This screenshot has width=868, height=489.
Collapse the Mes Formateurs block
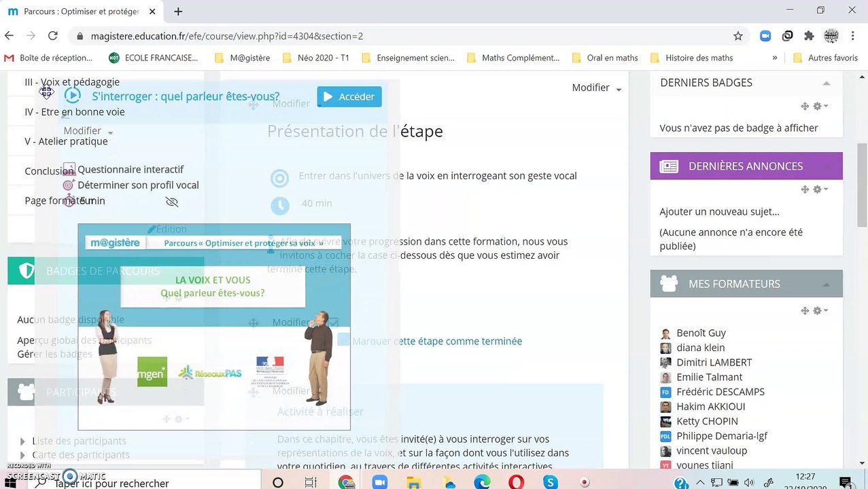pyautogui.click(x=827, y=285)
